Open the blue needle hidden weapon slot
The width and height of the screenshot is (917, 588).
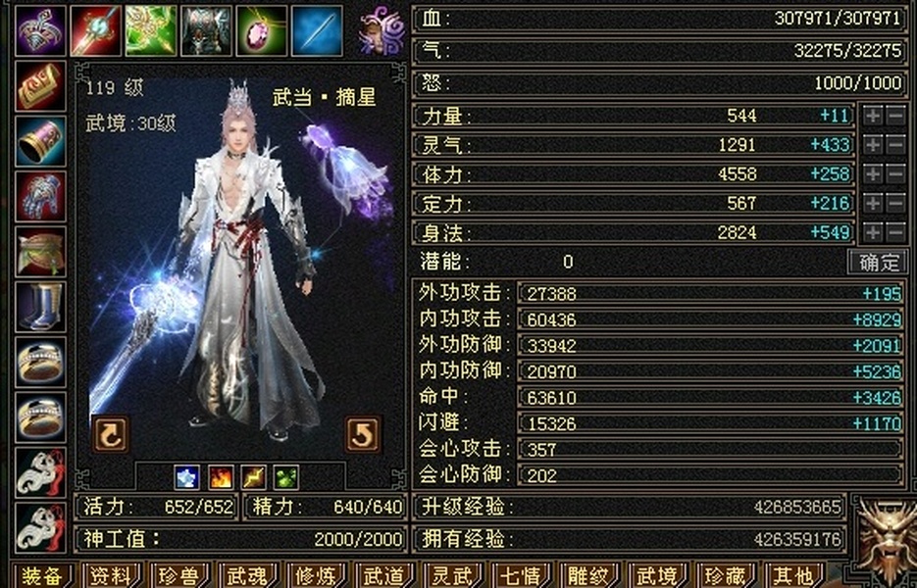point(317,31)
